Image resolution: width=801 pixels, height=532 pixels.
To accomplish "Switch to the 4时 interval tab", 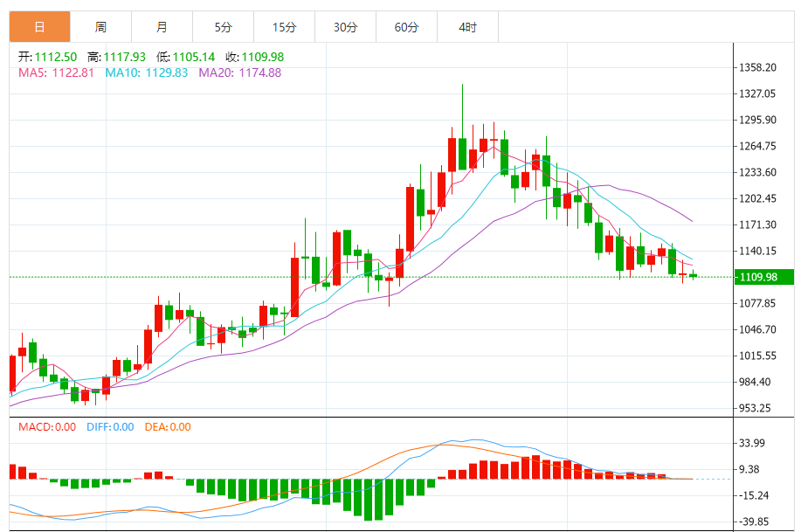I will [467, 27].
